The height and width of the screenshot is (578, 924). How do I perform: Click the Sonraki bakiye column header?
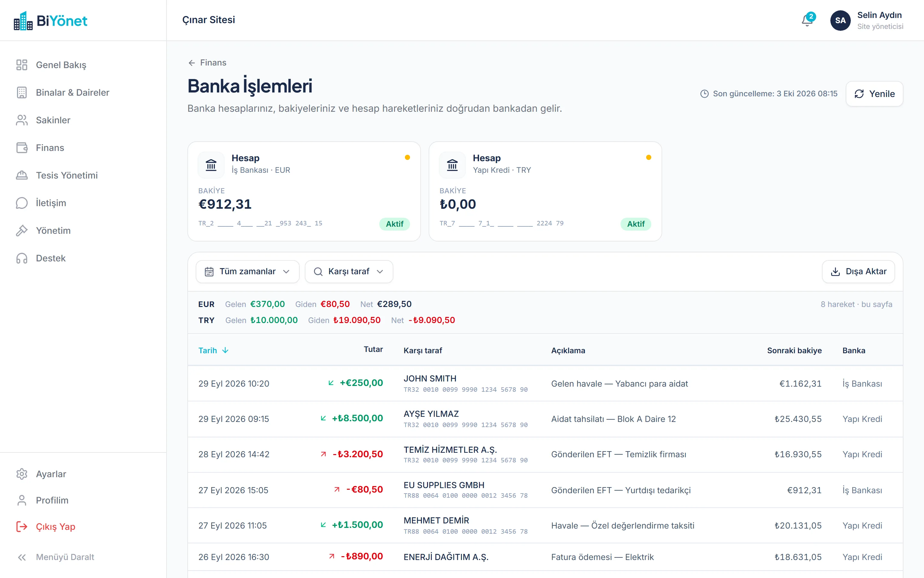click(x=794, y=351)
